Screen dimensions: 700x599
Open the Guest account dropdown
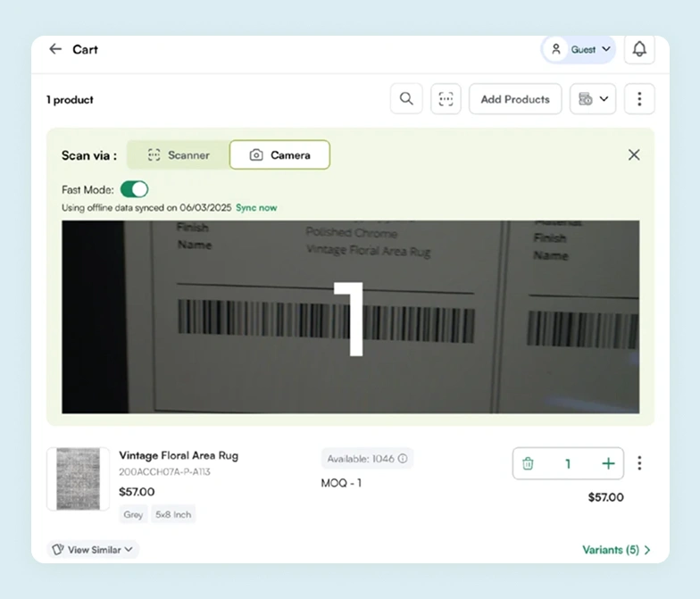[579, 49]
